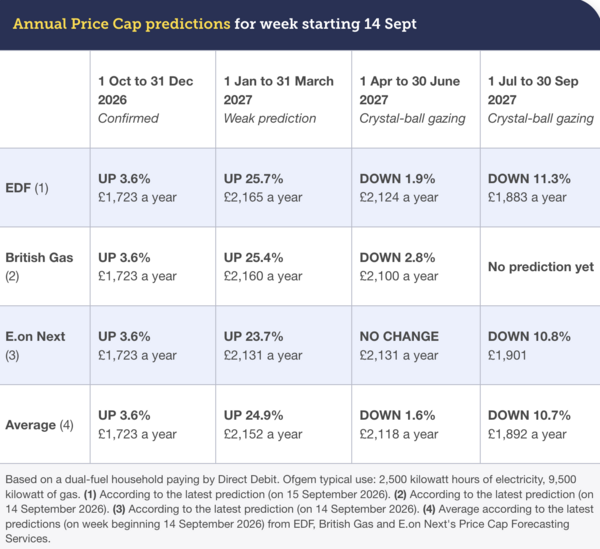The image size is (600, 549).
Task: Select the '1 Jan to 31 March 2027' column header
Action: [283, 99]
